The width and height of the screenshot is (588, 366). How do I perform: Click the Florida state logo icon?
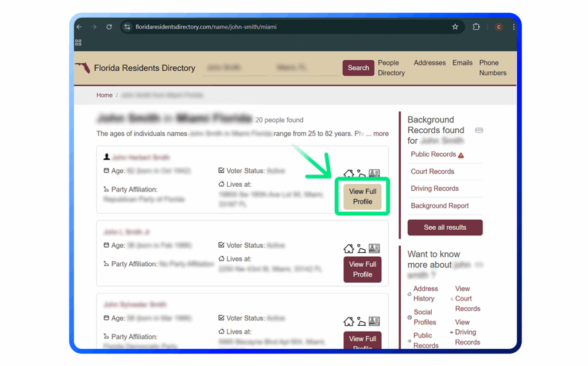(x=83, y=68)
